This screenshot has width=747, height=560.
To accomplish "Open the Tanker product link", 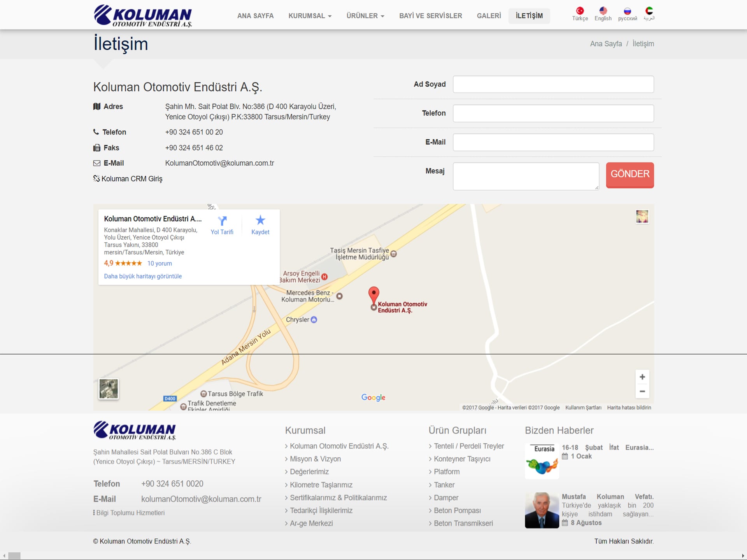I will (444, 485).
